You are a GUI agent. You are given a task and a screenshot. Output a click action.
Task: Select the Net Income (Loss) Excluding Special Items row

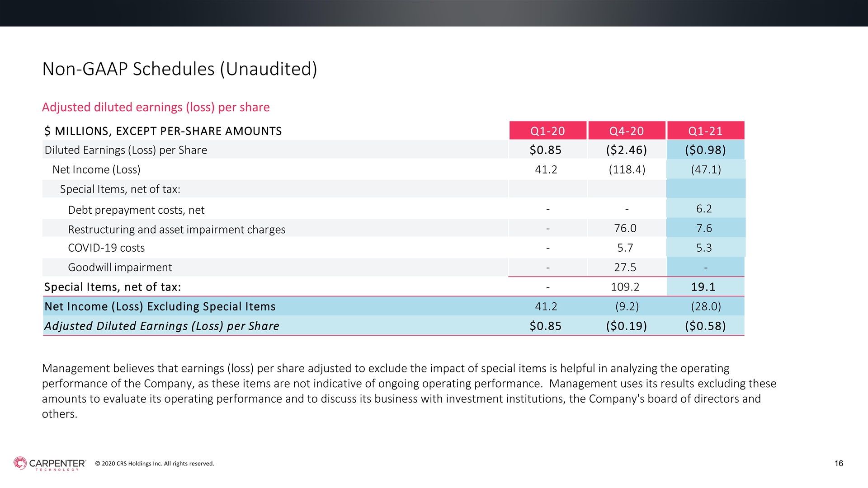coord(393,306)
